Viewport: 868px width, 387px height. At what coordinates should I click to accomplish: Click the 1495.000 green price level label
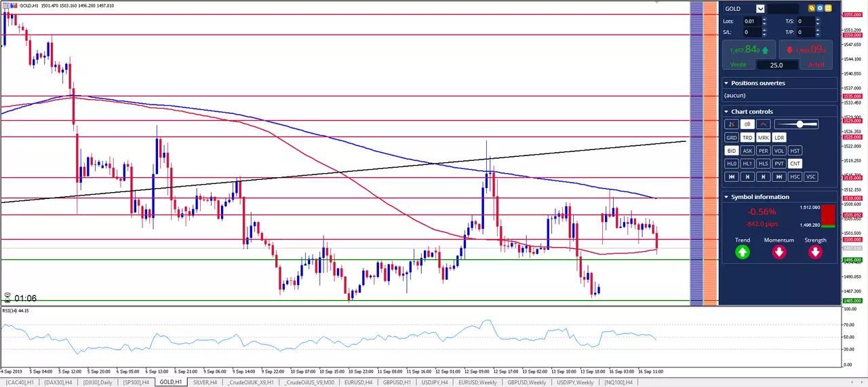[x=852, y=260]
